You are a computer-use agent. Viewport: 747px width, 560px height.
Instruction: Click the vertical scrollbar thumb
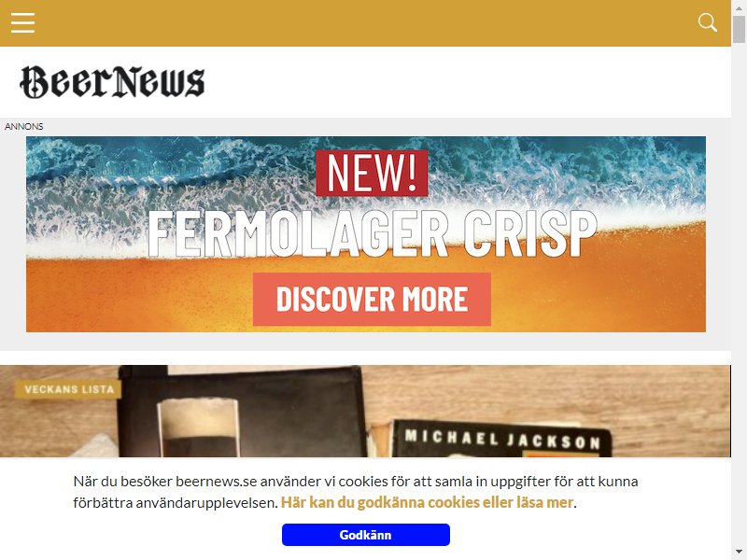(739, 29)
